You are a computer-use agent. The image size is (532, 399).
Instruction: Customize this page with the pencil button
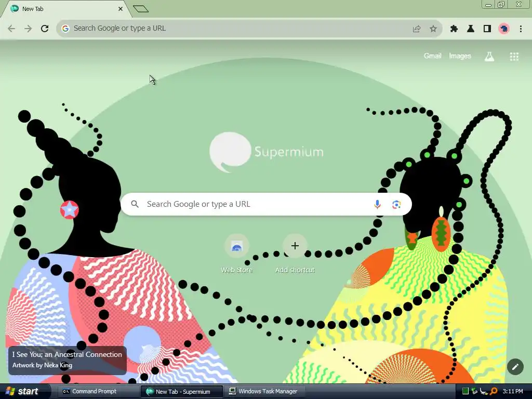(x=515, y=367)
